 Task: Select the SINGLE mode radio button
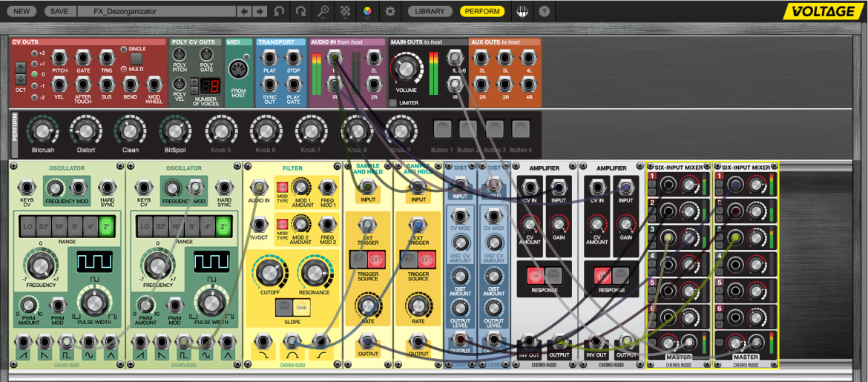[124, 49]
